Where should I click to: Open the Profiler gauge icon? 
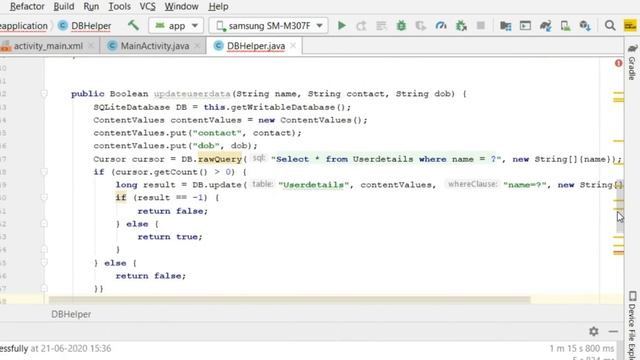pos(441,26)
